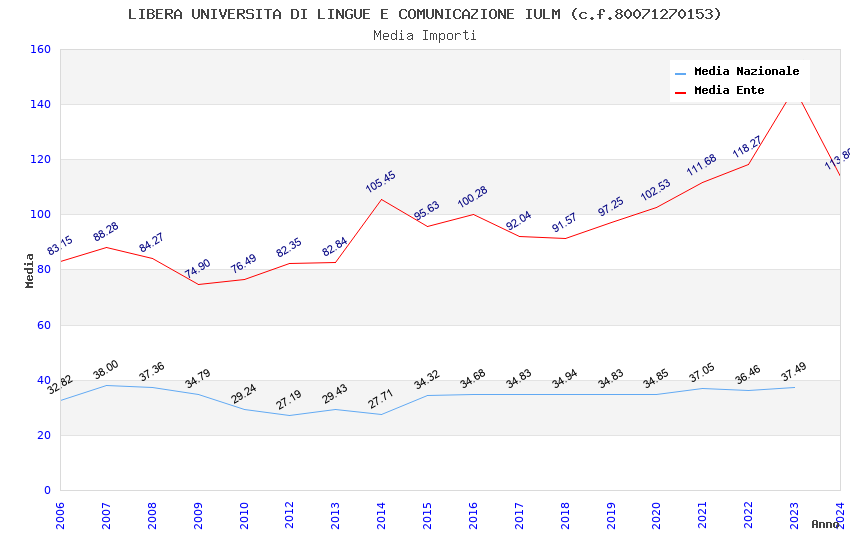Click the 29.43 data label
Image resolution: width=850 pixels, height=550 pixels.
click(x=334, y=394)
